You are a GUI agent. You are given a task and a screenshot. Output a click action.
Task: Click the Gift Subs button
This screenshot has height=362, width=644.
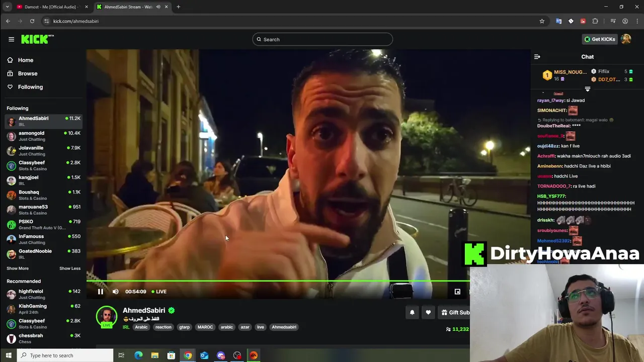(x=454, y=312)
